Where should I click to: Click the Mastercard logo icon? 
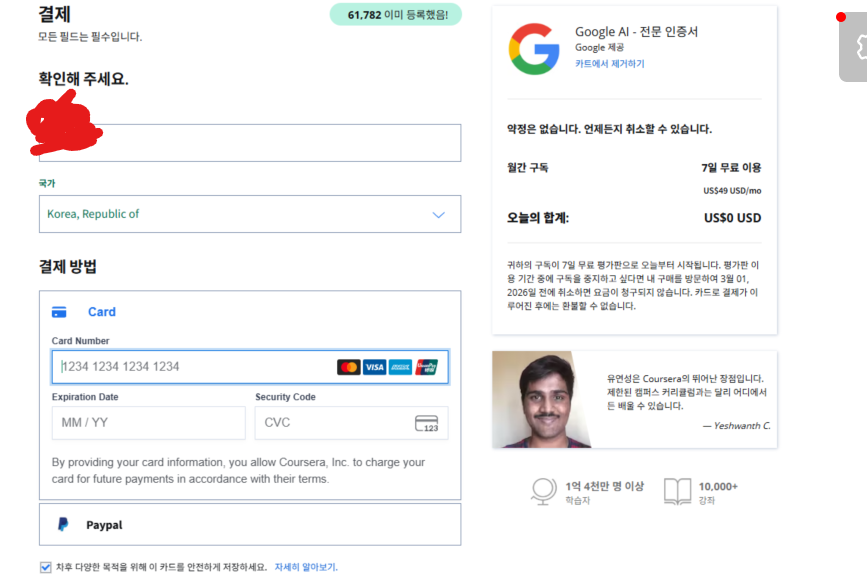pyautogui.click(x=349, y=367)
